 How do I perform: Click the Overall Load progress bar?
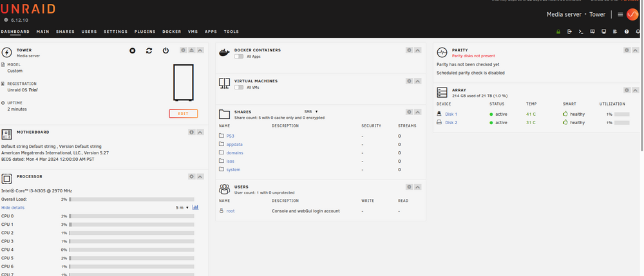click(131, 199)
